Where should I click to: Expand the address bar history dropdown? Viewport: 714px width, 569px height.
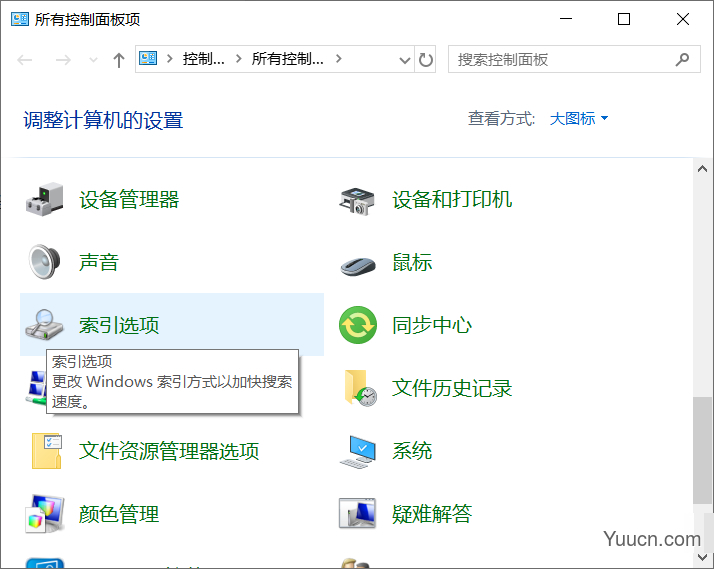(x=404, y=60)
